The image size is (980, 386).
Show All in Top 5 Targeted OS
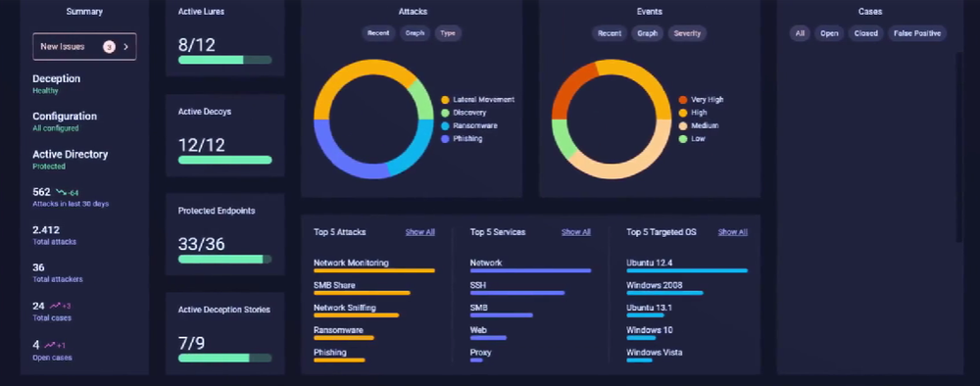732,232
